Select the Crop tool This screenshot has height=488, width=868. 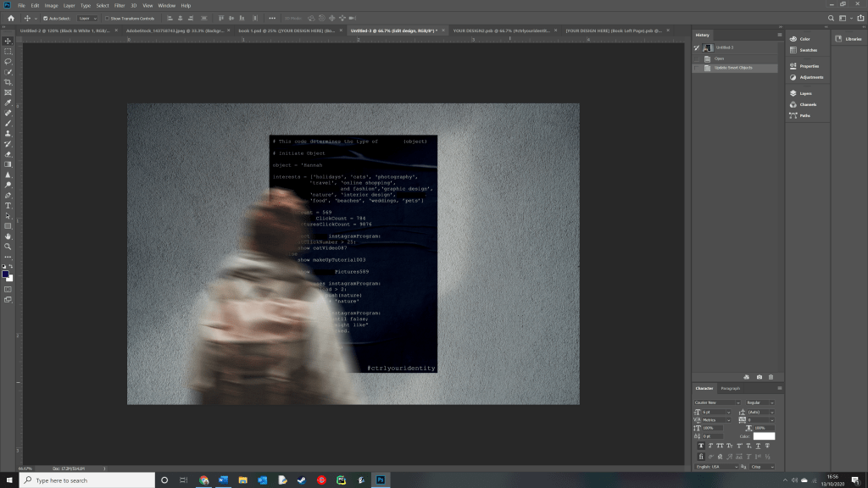click(x=8, y=82)
